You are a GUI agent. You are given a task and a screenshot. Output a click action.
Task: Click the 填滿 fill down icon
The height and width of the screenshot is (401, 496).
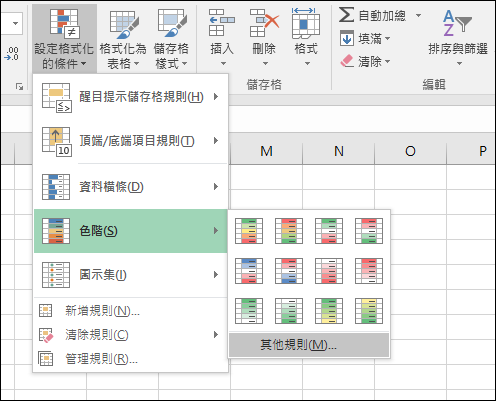tap(347, 38)
